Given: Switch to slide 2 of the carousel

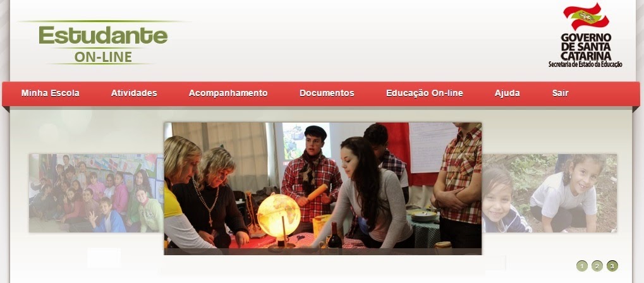Looking at the screenshot, I should [x=597, y=266].
